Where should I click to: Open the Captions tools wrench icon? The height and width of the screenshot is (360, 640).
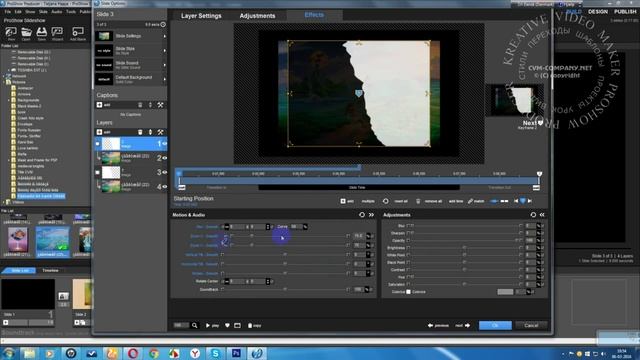160,105
